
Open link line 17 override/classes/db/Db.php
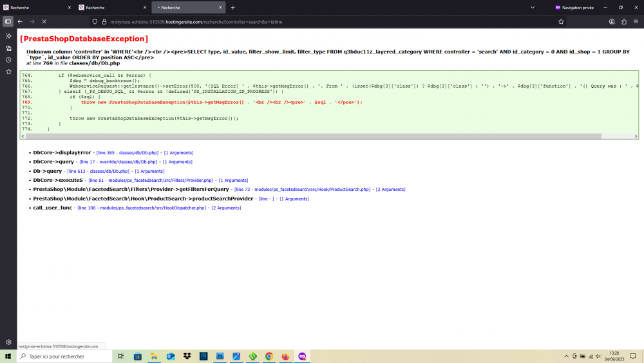(118, 162)
